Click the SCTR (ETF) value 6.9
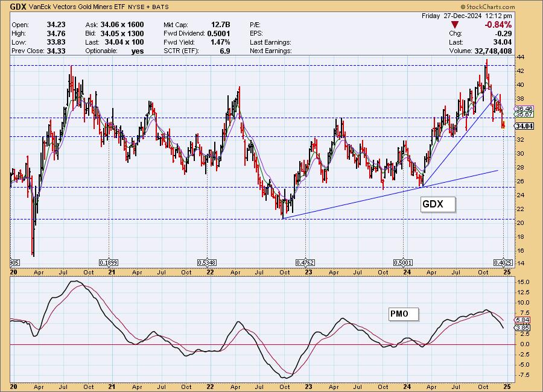 point(225,51)
